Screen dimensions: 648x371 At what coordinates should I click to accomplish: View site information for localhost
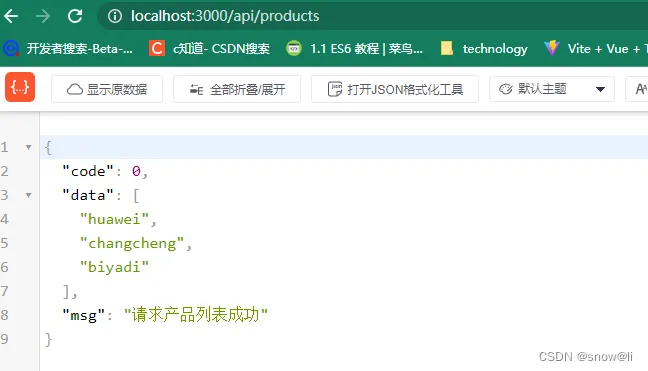tap(114, 16)
